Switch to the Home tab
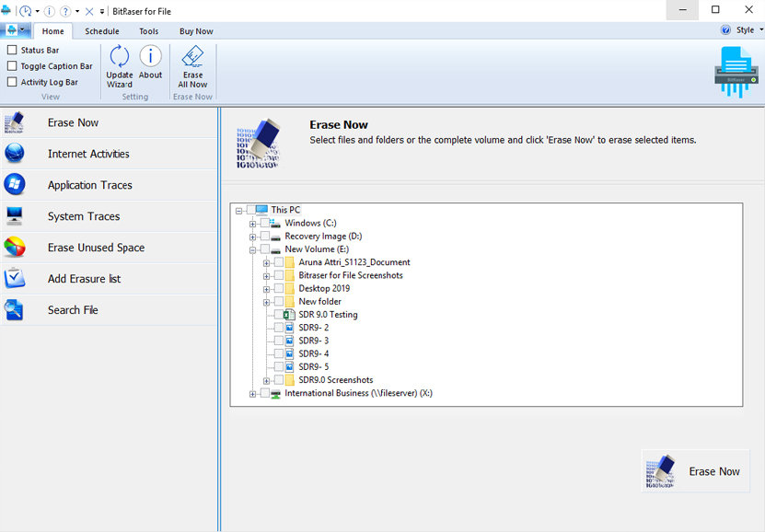 (x=52, y=31)
